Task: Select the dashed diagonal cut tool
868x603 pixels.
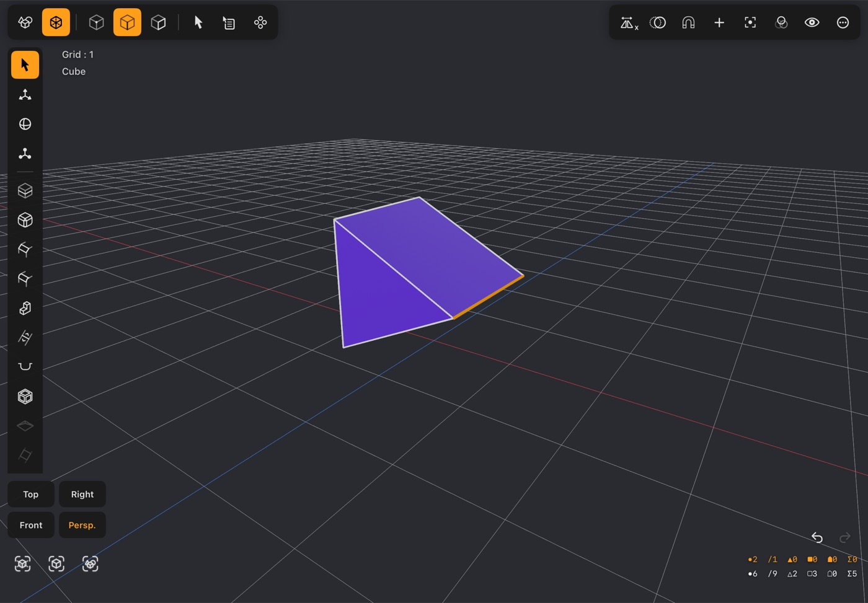Action: pyautogui.click(x=25, y=338)
